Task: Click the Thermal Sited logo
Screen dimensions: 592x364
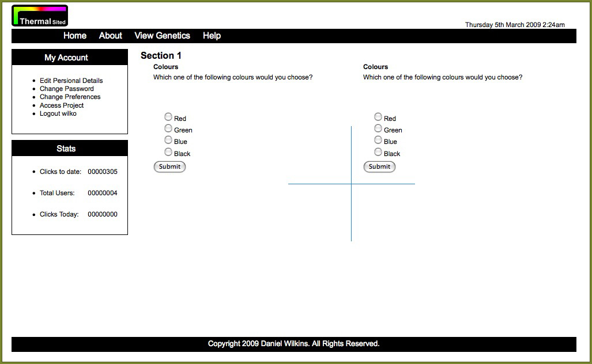Action: pyautogui.click(x=40, y=16)
